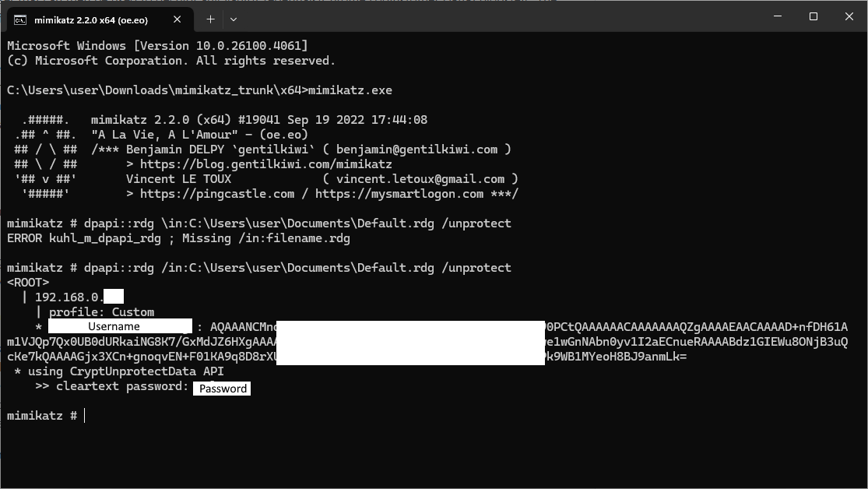Close the mimikatz 2.2.0 x64 tab
Image resolution: width=868 pixels, height=489 pixels.
(177, 19)
